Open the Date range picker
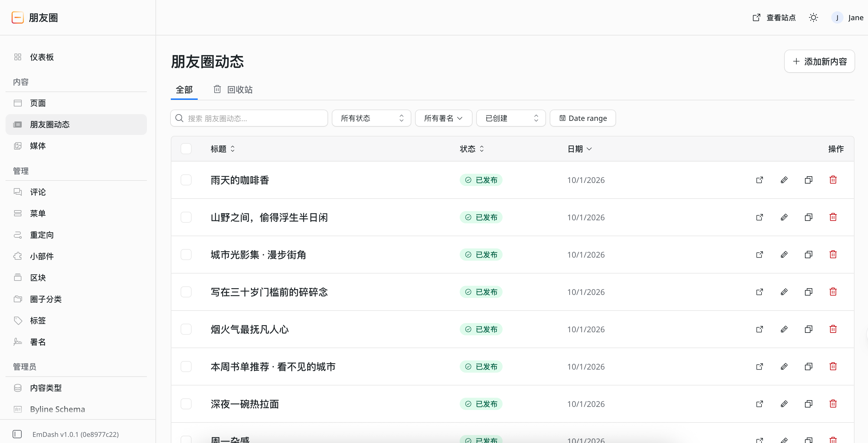 click(583, 118)
